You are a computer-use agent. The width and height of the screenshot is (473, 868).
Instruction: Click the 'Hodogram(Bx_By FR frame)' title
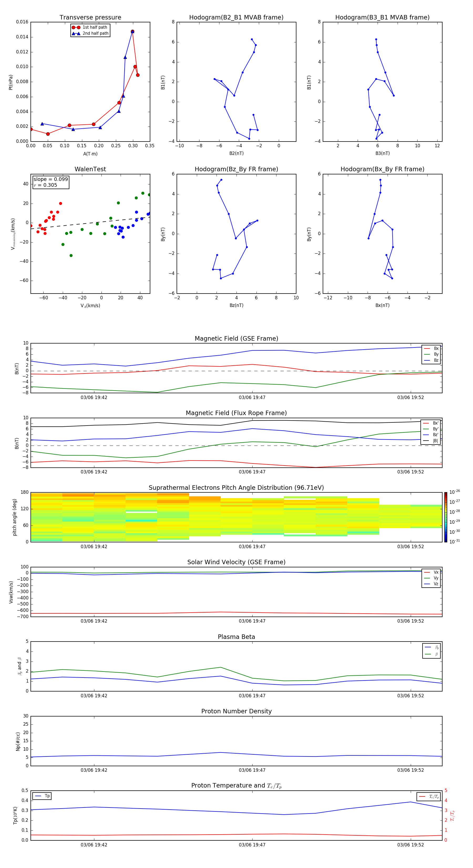click(382, 169)
